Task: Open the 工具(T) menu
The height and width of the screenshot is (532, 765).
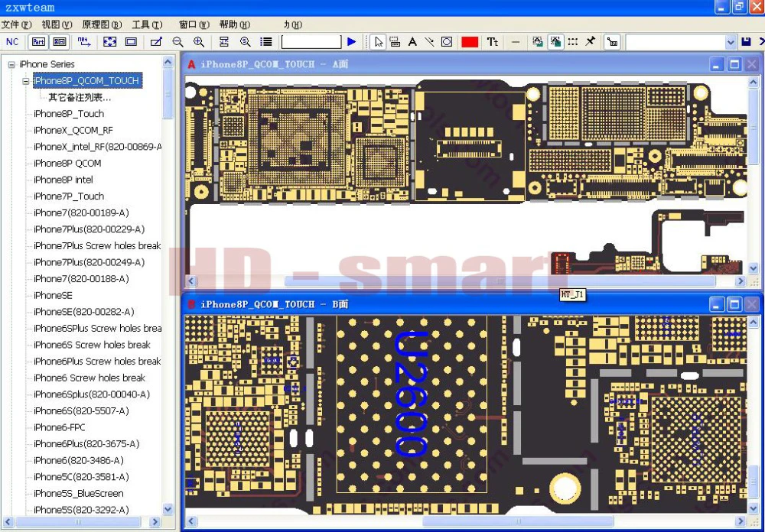Action: (x=147, y=24)
